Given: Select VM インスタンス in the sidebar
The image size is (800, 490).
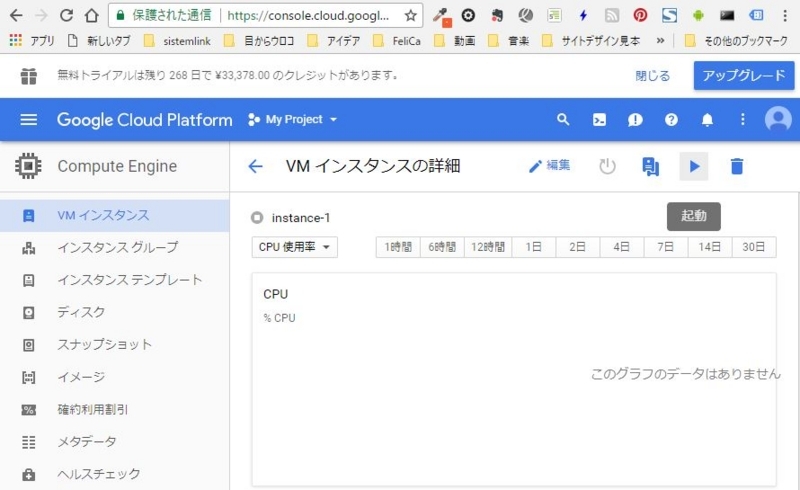Looking at the screenshot, I should click(114, 215).
